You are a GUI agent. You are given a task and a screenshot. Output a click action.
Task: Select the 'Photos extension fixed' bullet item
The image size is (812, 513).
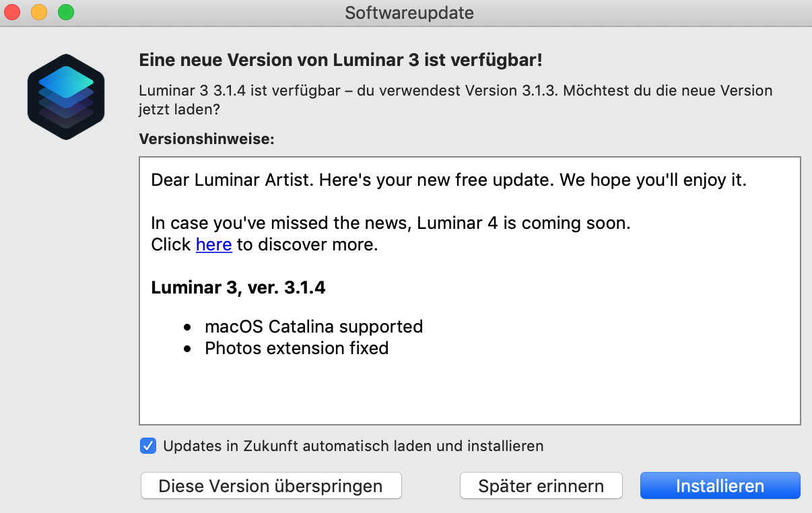coord(296,348)
